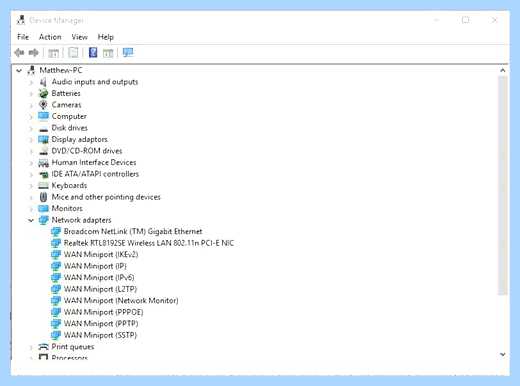Expand the Display adaptors category
This screenshot has height=386, width=520.
tap(31, 140)
